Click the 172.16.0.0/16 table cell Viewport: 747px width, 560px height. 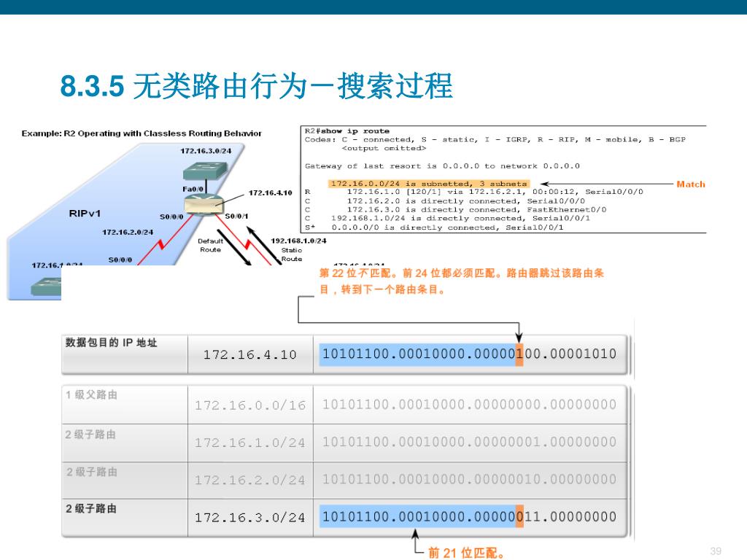pyautogui.click(x=250, y=405)
